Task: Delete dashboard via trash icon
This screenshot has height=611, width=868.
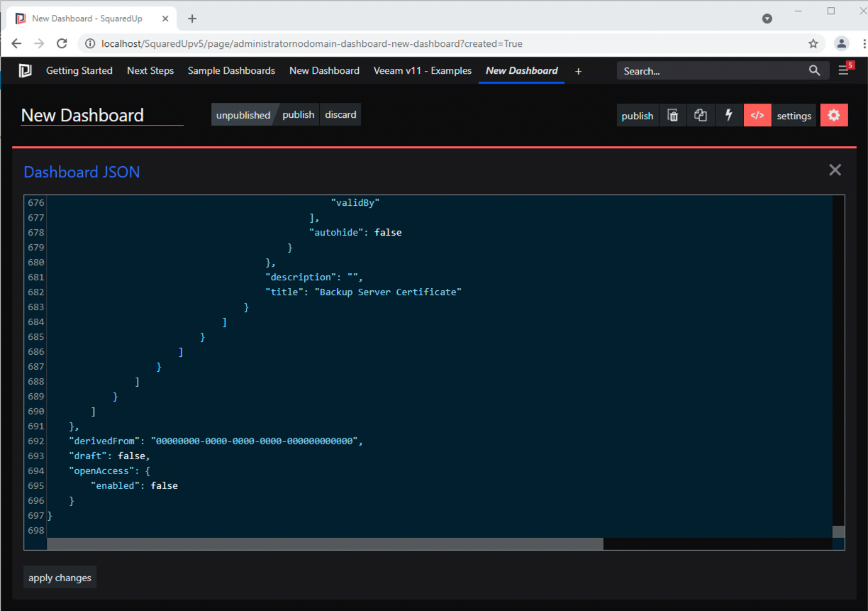Action: point(673,116)
